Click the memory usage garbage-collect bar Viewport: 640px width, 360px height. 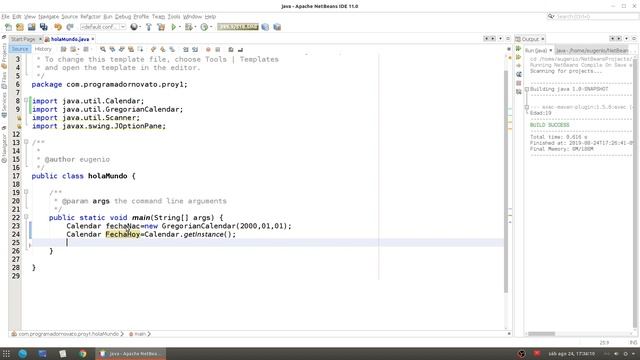click(x=238, y=27)
